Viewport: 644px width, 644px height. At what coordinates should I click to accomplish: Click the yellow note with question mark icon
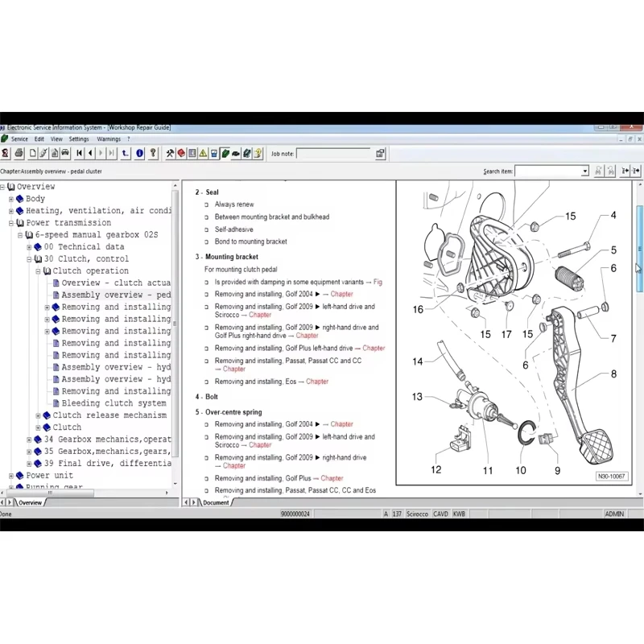pyautogui.click(x=258, y=153)
